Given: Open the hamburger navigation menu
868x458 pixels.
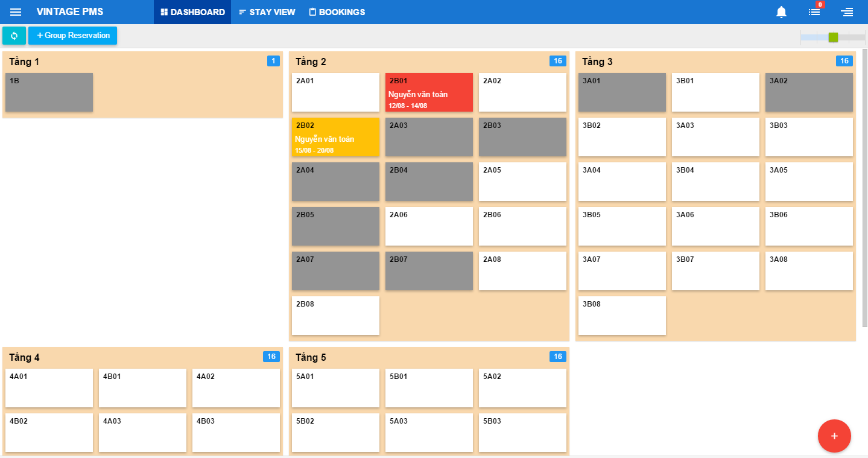Looking at the screenshot, I should coord(16,12).
